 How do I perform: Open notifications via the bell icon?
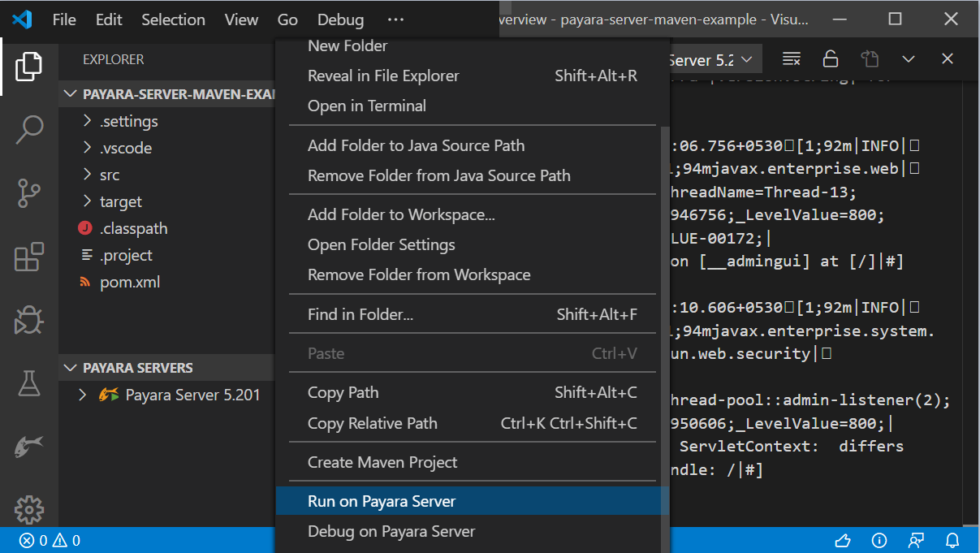click(x=951, y=540)
